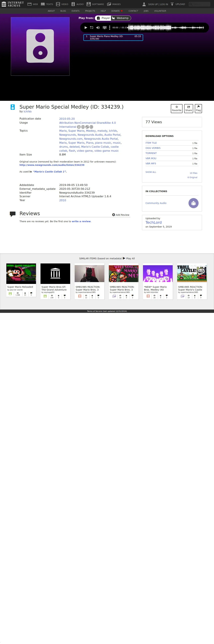
Task: Open the Creative Commons license link
Action: click(x=87, y=125)
